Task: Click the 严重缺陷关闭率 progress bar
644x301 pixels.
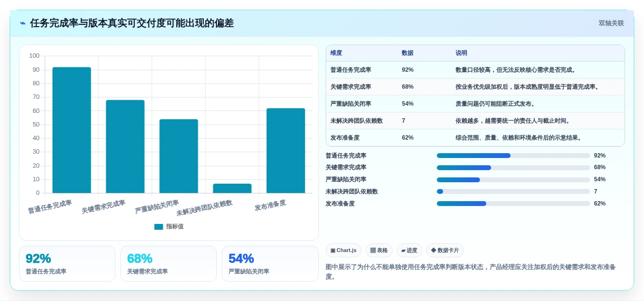Action: click(513, 180)
